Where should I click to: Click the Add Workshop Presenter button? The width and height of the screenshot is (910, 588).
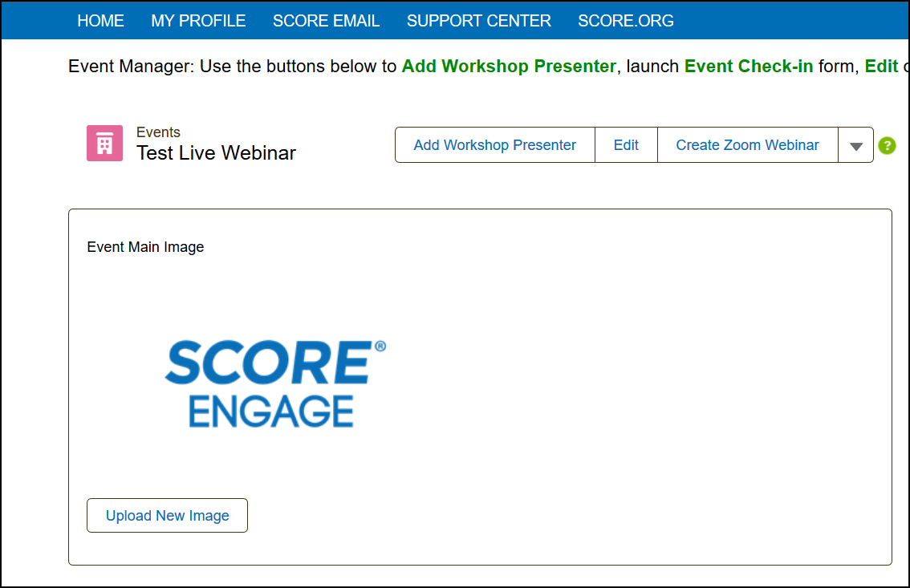[x=495, y=145]
